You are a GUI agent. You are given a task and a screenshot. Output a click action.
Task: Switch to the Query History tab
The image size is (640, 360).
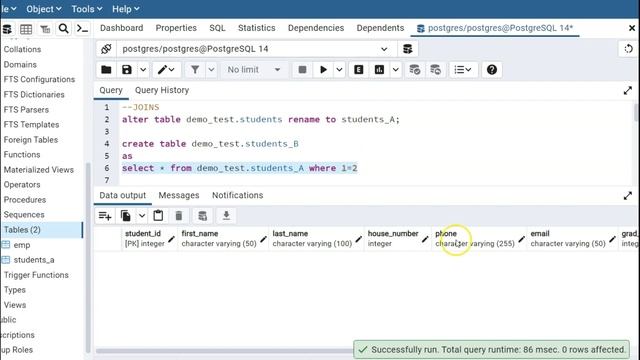[x=162, y=90]
